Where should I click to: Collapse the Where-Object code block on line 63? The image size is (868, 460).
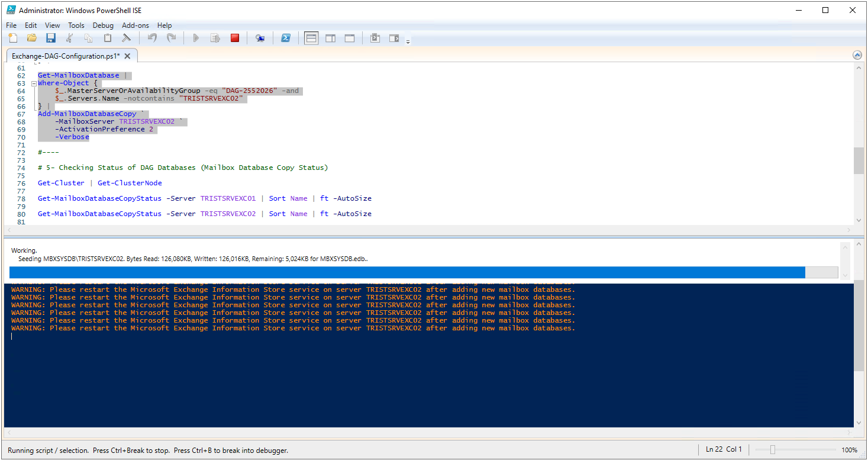(34, 83)
